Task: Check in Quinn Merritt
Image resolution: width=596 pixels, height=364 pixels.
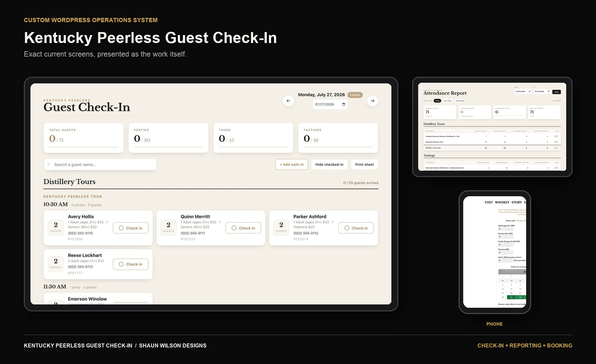Action: [243, 228]
